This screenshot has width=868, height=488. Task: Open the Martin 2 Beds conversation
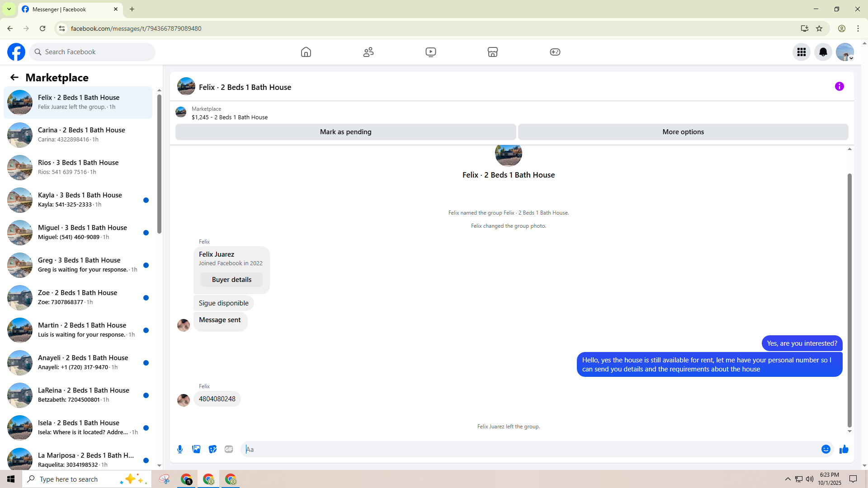(x=78, y=330)
